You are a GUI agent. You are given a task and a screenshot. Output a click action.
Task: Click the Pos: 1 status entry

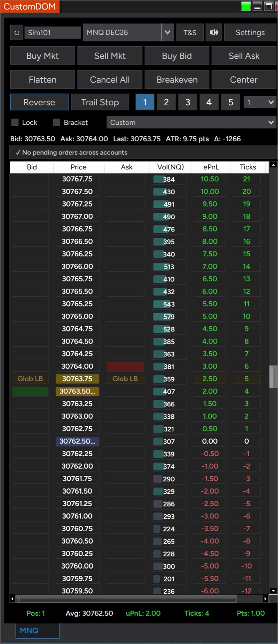pyautogui.click(x=36, y=613)
